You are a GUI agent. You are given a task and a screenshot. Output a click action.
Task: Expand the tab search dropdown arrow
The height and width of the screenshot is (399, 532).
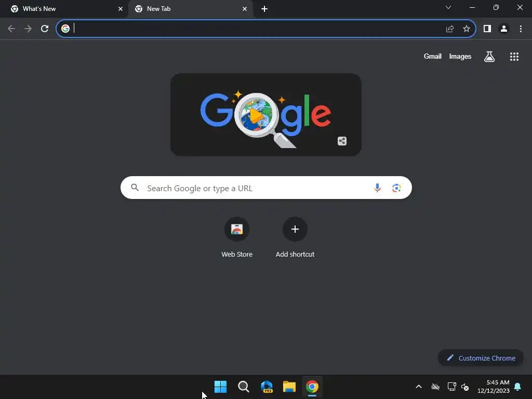448,7
